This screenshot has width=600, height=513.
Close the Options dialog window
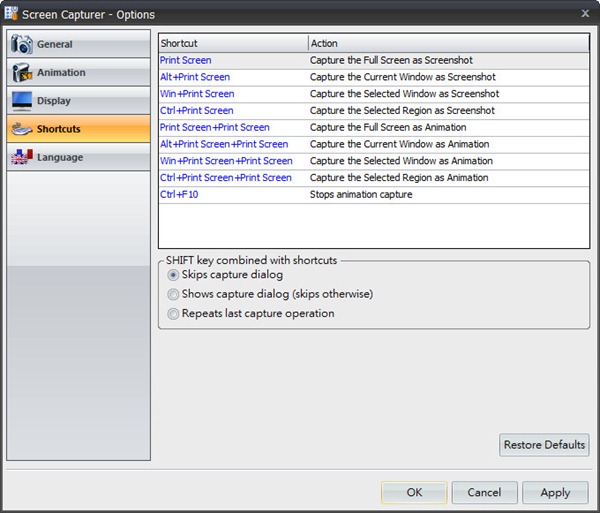[585, 12]
